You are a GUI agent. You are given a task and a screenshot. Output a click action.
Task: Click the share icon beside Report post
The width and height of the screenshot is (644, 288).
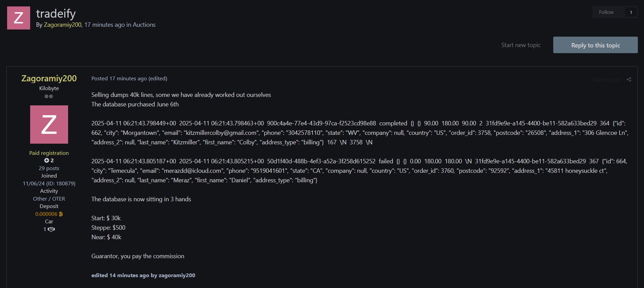pos(629,79)
